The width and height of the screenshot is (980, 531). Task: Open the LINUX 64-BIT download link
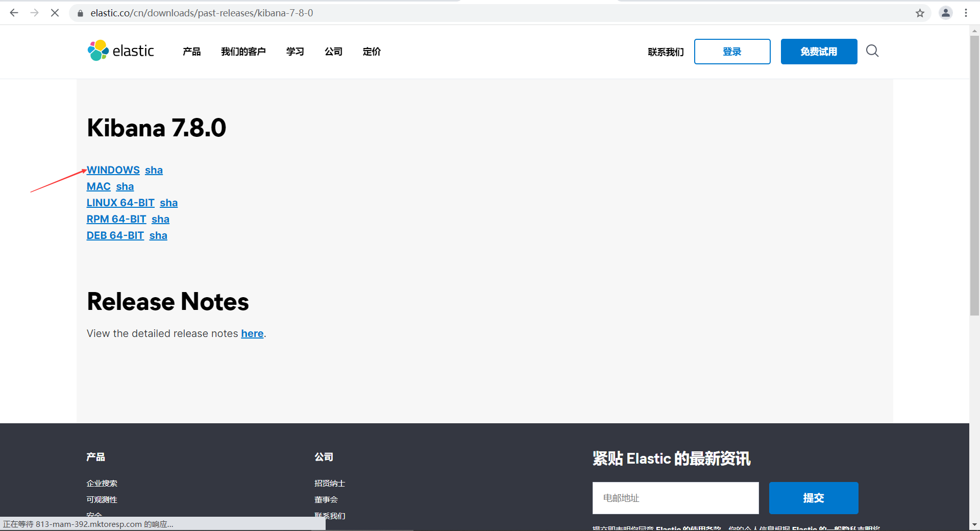(x=120, y=203)
